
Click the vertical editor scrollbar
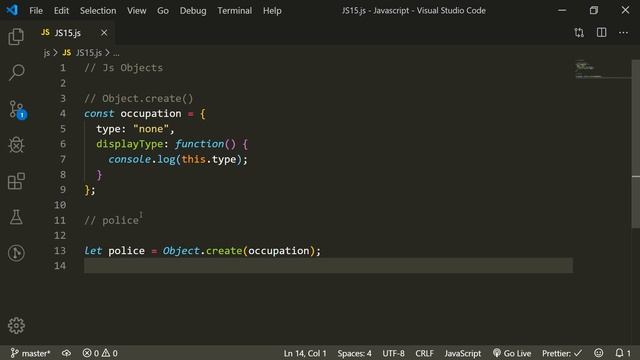click(636, 144)
